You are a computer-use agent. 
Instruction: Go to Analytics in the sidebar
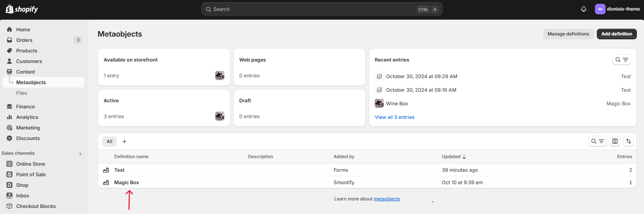click(x=27, y=117)
